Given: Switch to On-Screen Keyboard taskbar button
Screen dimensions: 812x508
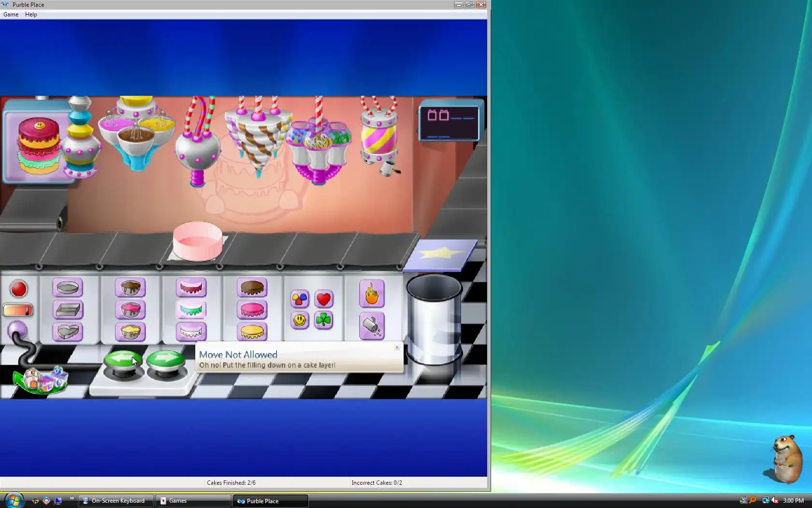Looking at the screenshot, I should point(117,501).
